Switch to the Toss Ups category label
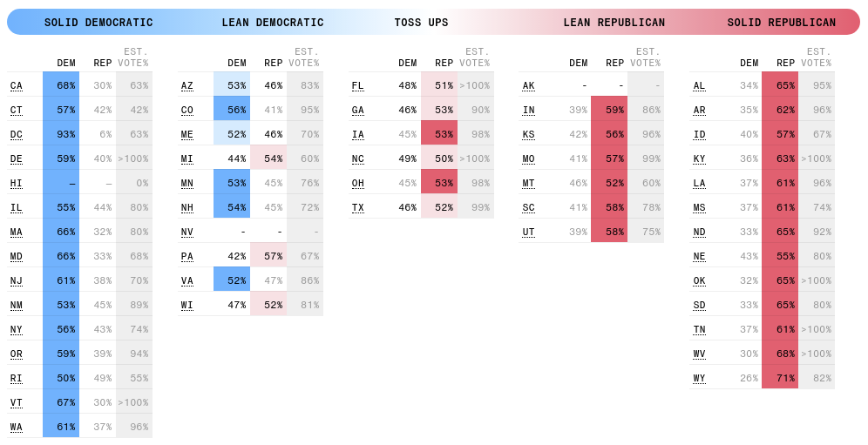This screenshot has width=868, height=445. [x=421, y=23]
